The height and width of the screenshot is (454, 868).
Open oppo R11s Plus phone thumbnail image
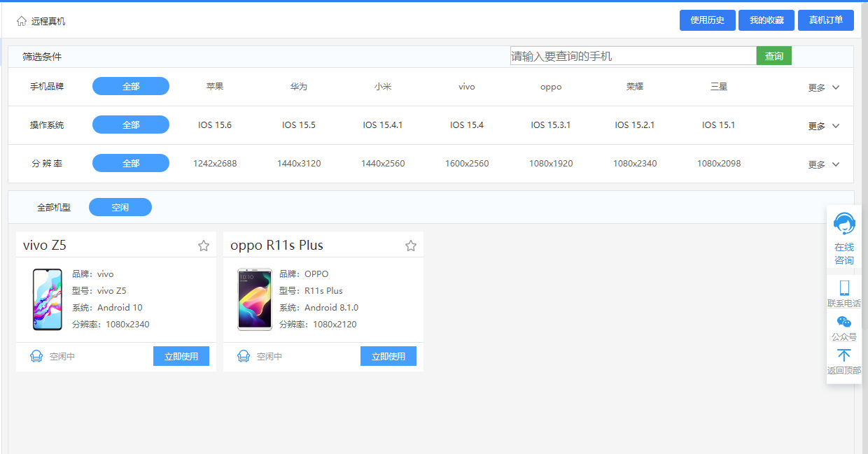(x=255, y=299)
